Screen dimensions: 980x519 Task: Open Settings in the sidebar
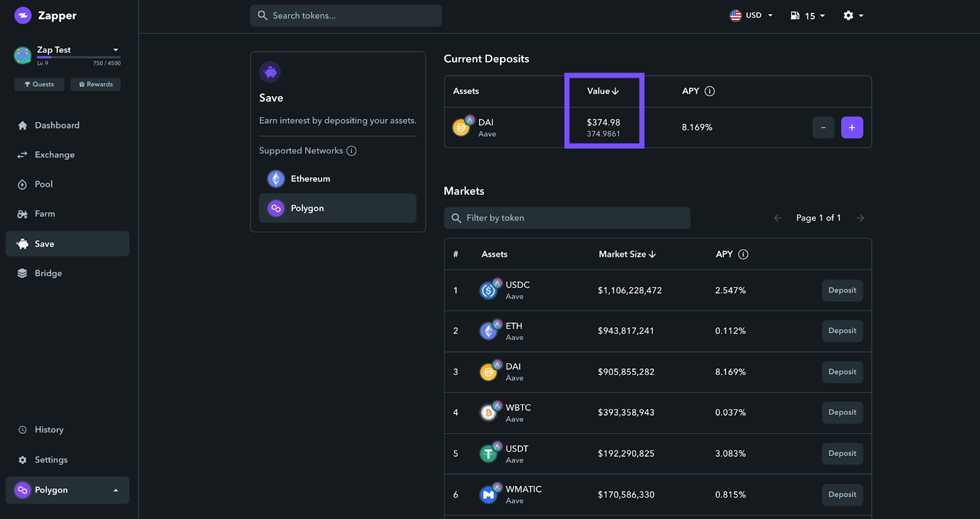coord(67,460)
